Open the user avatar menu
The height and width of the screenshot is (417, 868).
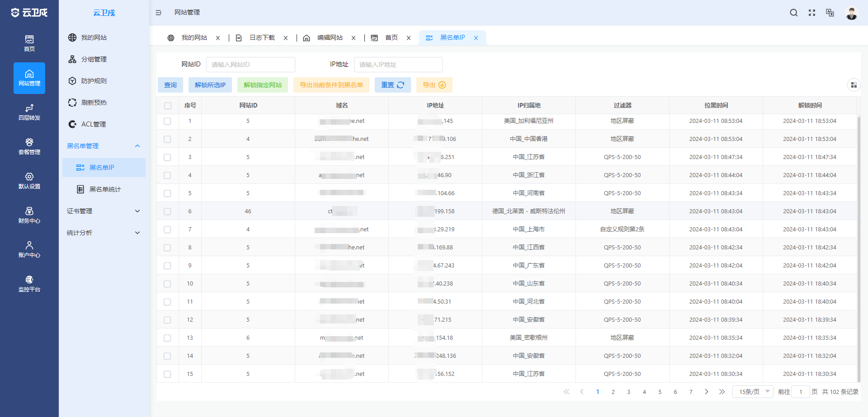click(x=852, y=13)
